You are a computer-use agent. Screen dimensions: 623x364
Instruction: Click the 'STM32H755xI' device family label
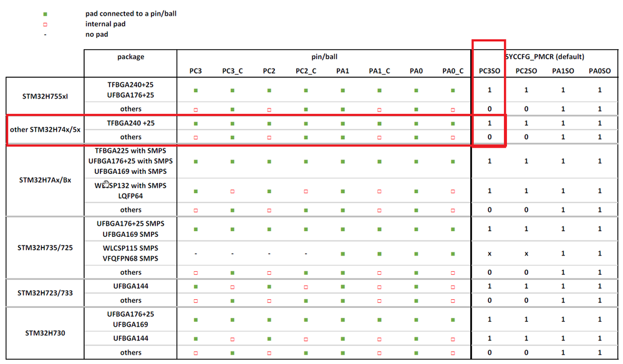click(45, 97)
